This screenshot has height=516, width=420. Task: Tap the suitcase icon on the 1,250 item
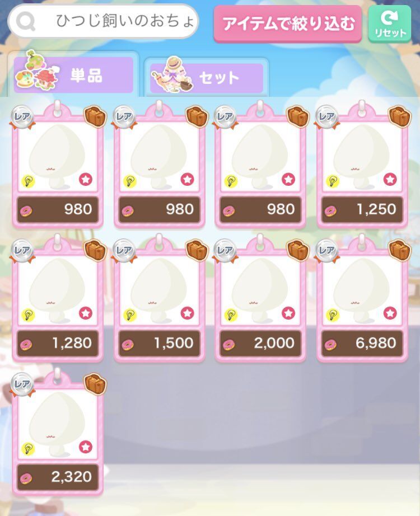point(400,116)
